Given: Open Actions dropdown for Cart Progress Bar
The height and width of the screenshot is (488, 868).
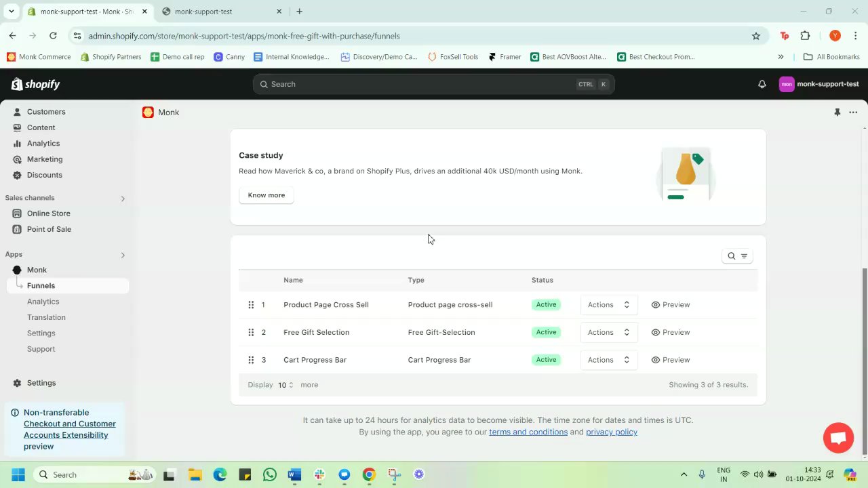Looking at the screenshot, I should 609,360.
